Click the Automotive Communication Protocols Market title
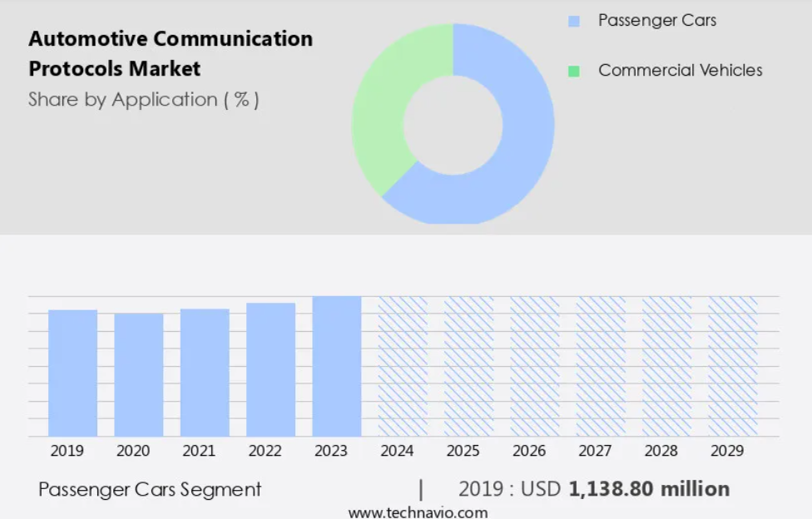Image resolution: width=812 pixels, height=519 pixels. (x=171, y=53)
